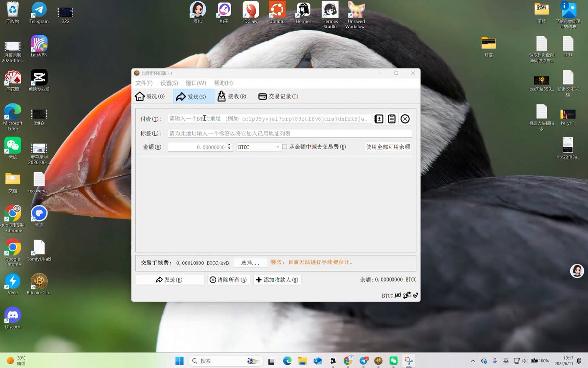Click the 标签 label input field
Screen dimensions: 588x368
pos(290,133)
